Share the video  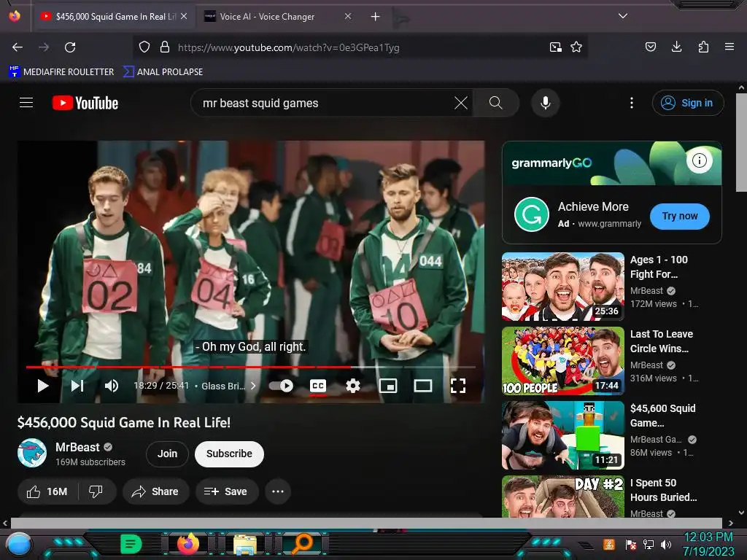[x=156, y=491]
